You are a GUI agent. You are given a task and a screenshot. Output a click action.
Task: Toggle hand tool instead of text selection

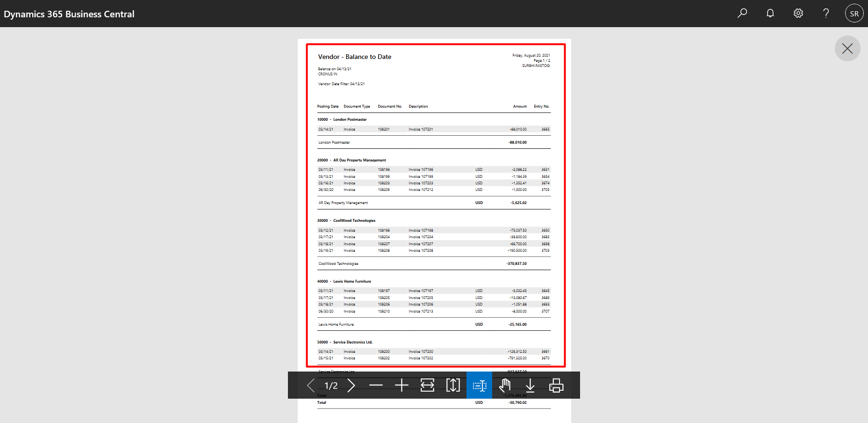point(505,385)
